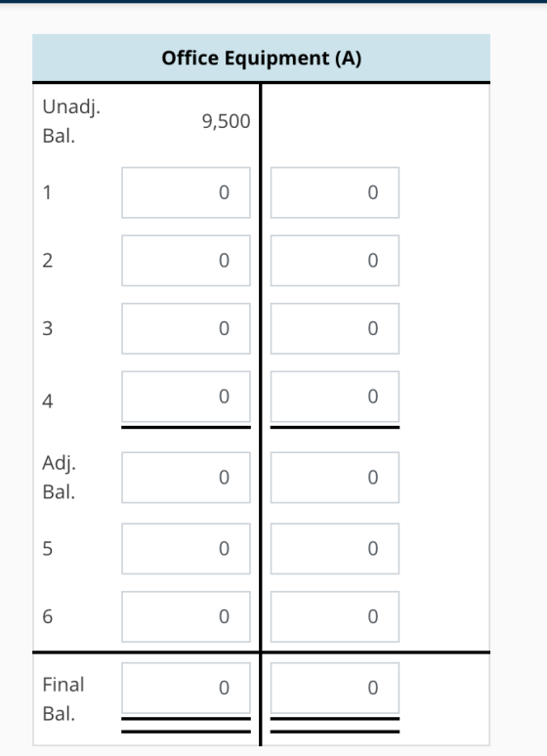The image size is (547, 756).
Task: Click the Office Equipment (A) header
Action: [x=262, y=58]
